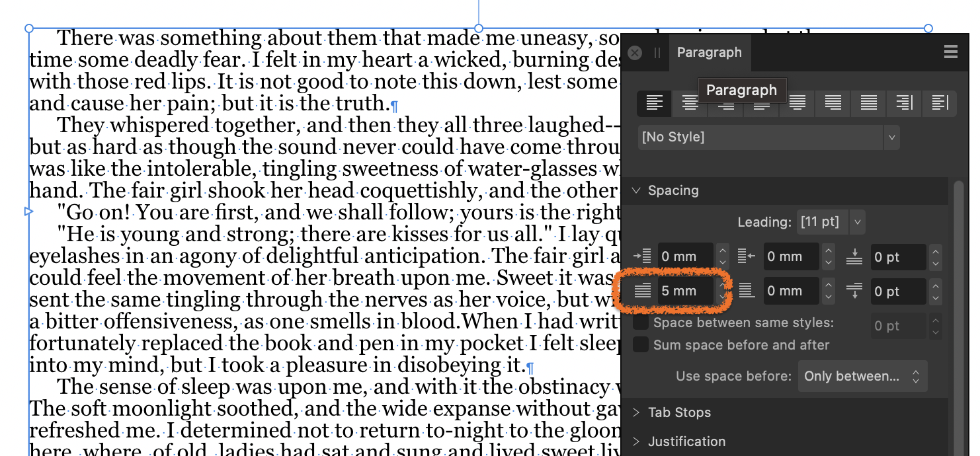The height and width of the screenshot is (456, 980).
Task: Select the Align Towards Spine icon
Action: point(904,102)
